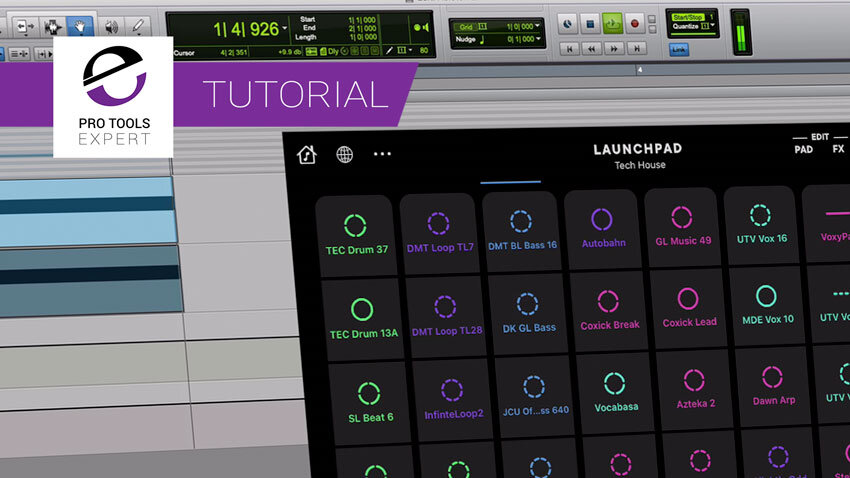The width and height of the screenshot is (850, 478).
Task: Launch the UTV Vox 16 pad
Action: click(x=761, y=225)
